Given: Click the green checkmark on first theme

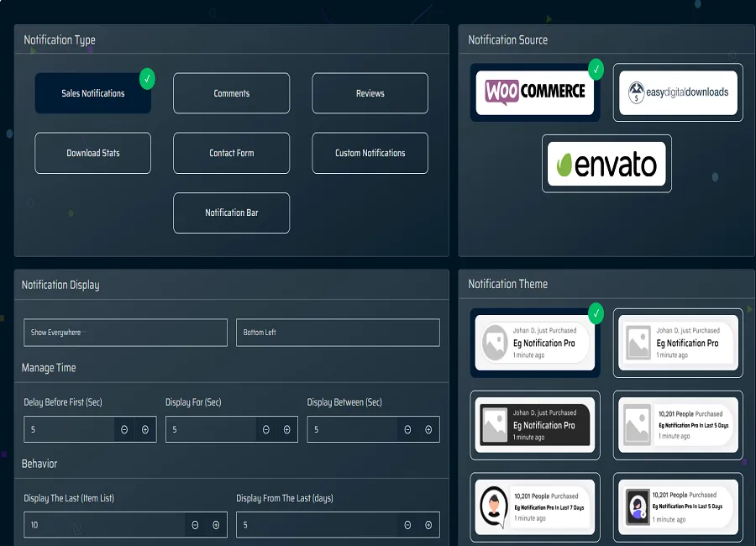Looking at the screenshot, I should click(x=596, y=313).
